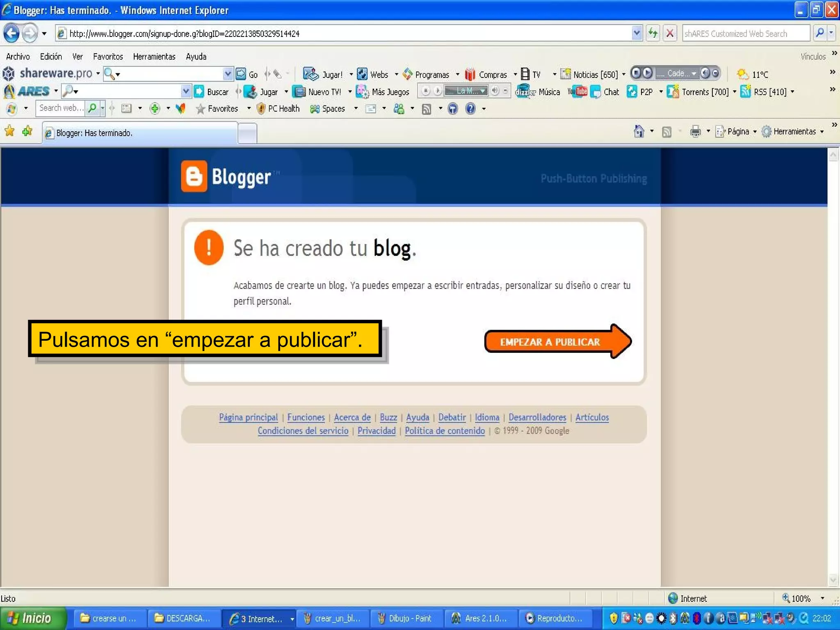The image size is (840, 630).
Task: Click the Add to Favorites star-plus icon
Action: (x=27, y=131)
